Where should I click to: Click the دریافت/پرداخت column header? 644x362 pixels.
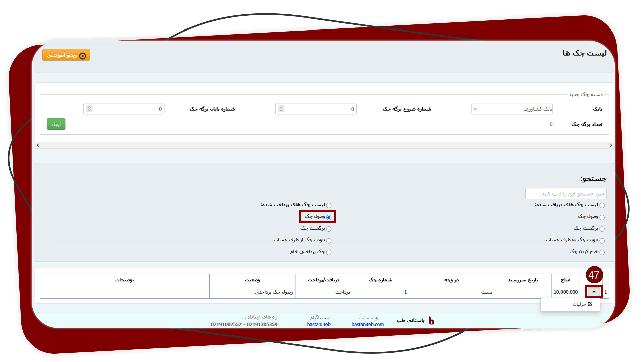(323, 280)
